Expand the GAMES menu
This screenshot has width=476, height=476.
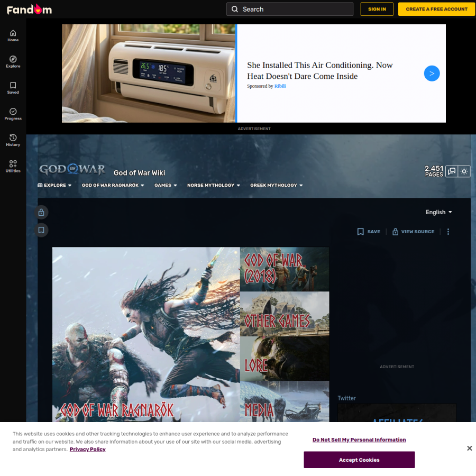[x=166, y=185]
